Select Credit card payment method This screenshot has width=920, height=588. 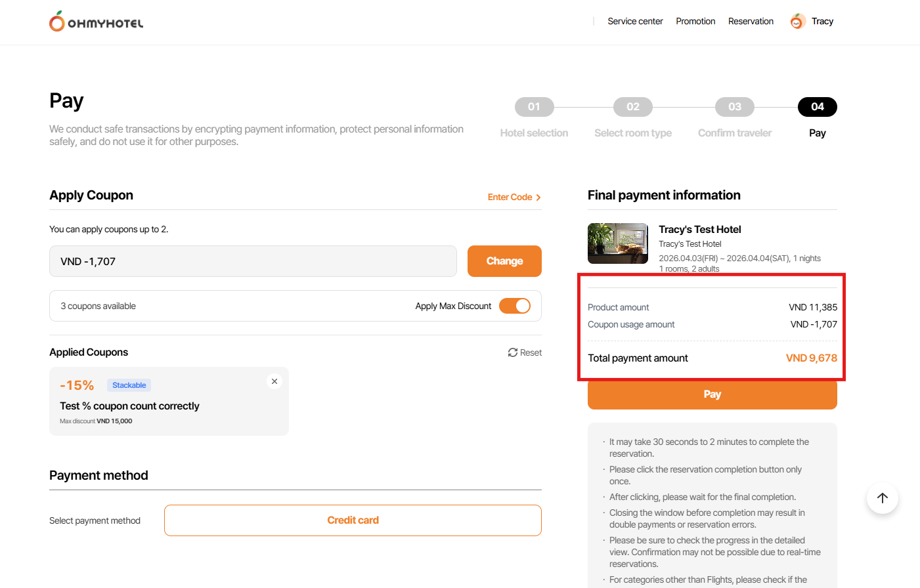pyautogui.click(x=353, y=520)
